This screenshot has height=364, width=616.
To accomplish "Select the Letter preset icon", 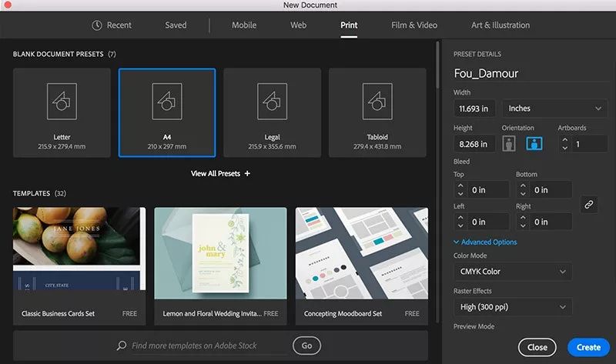I will (62, 101).
